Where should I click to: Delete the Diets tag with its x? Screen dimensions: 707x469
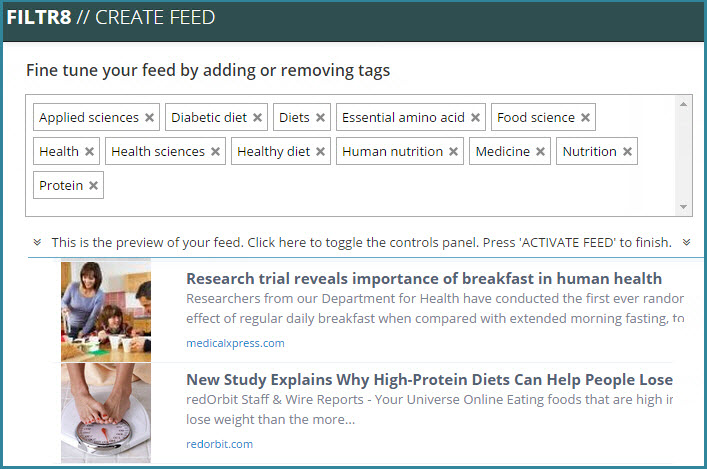pos(321,118)
